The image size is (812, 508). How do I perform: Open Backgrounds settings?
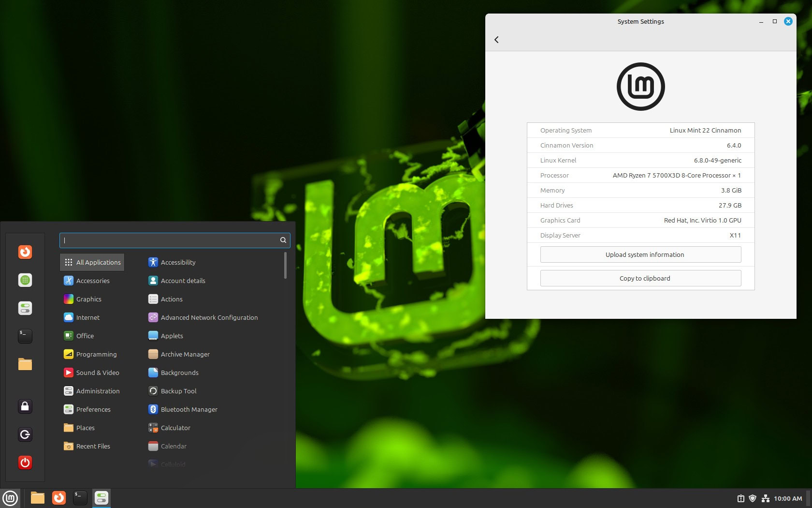174,373
